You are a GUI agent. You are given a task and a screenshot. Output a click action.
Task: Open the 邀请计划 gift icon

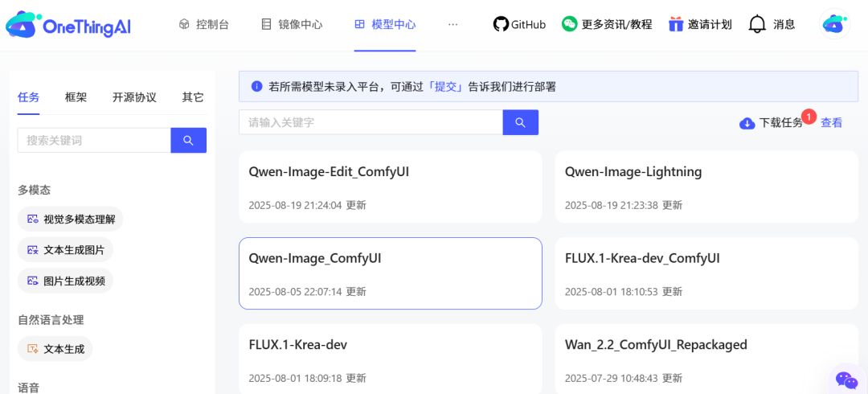click(x=676, y=24)
